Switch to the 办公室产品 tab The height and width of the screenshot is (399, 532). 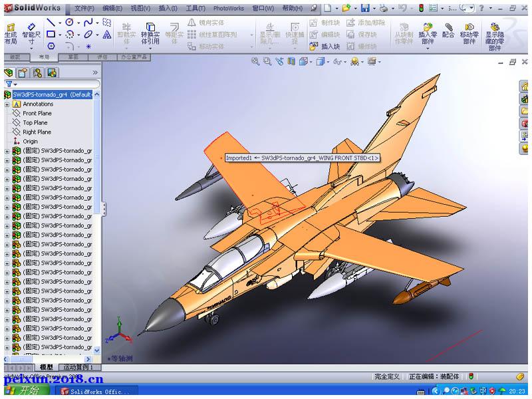[x=134, y=57]
